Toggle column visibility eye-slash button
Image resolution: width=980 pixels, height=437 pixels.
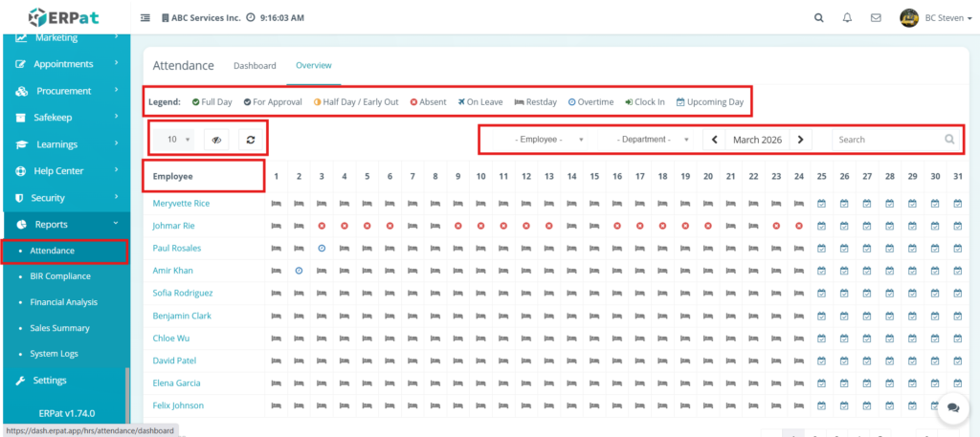(x=216, y=140)
